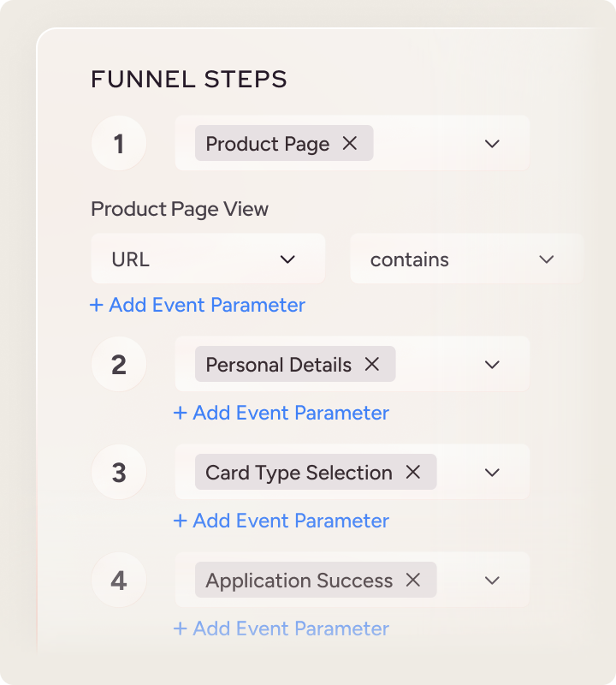The width and height of the screenshot is (616, 685).
Task: Remove the Card Type Selection tag
Action: pyautogui.click(x=413, y=473)
